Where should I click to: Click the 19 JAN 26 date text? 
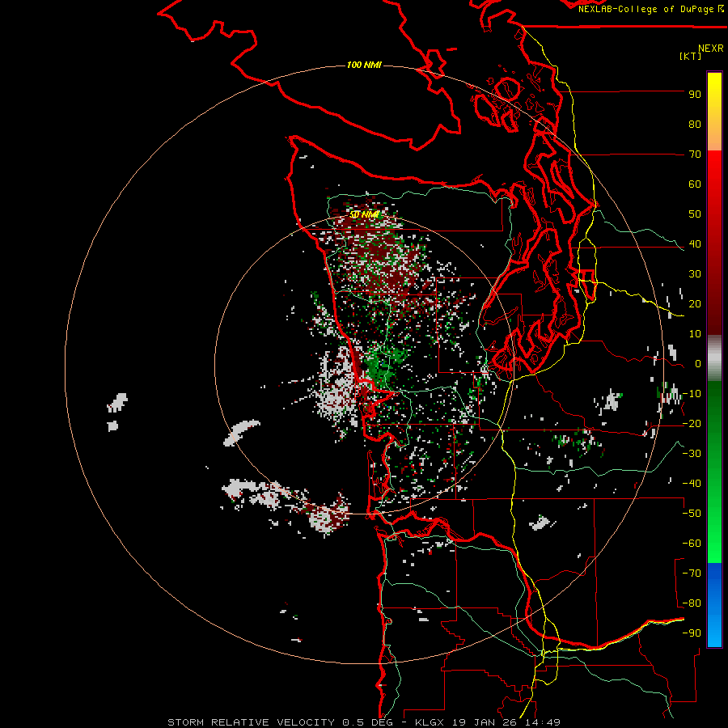click(485, 722)
